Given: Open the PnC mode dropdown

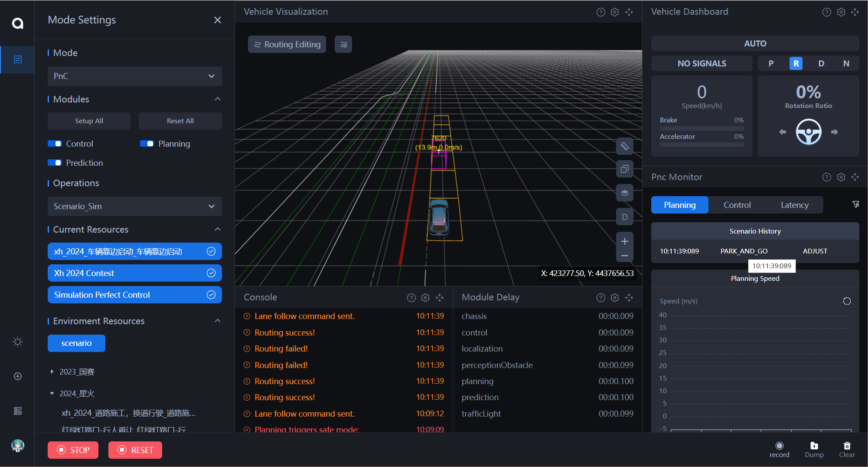Looking at the screenshot, I should 134,76.
